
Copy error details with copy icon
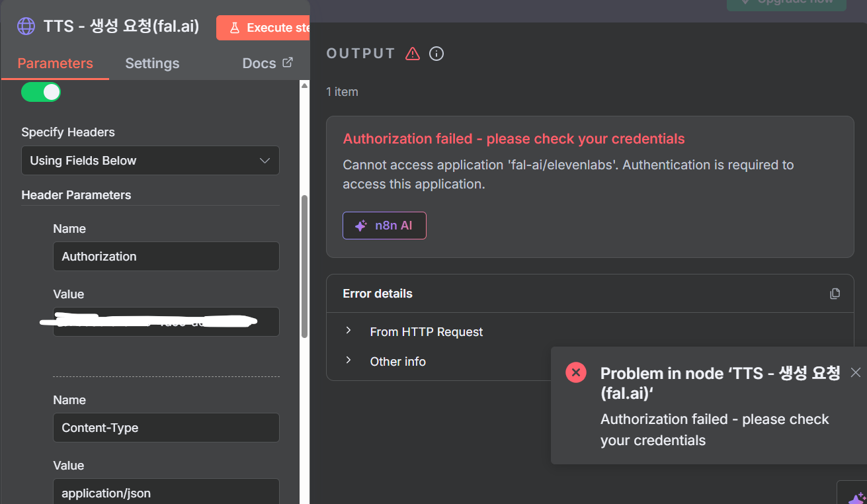click(x=835, y=294)
